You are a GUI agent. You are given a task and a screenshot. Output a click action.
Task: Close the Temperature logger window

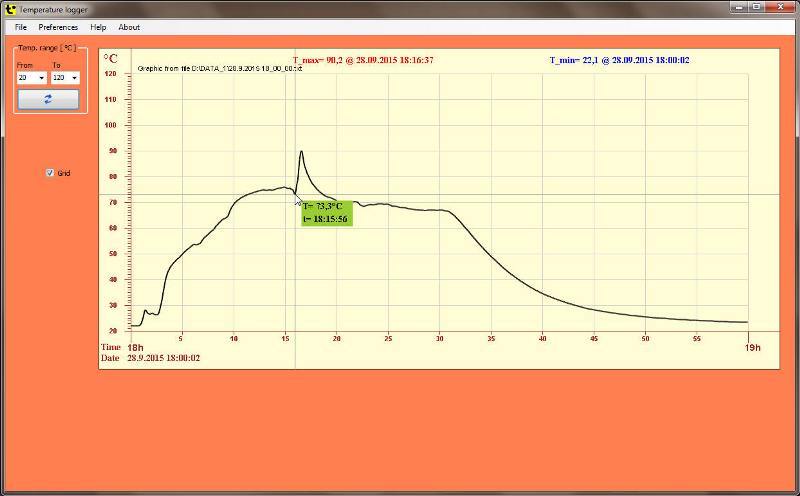point(781,7)
